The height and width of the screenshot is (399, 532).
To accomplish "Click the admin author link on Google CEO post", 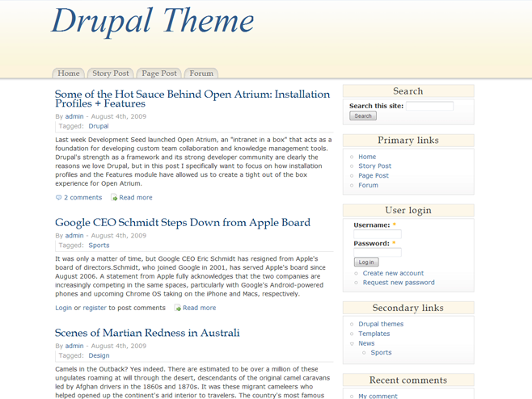I will coord(74,236).
